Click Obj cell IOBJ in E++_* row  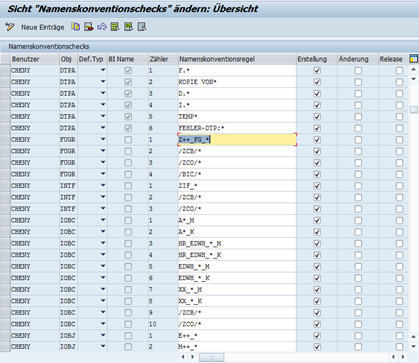click(68, 336)
